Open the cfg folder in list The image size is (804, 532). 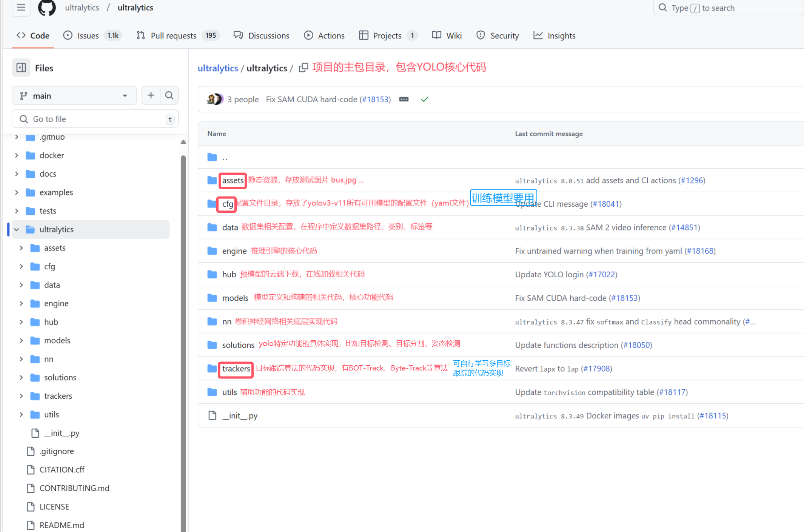pyautogui.click(x=227, y=204)
